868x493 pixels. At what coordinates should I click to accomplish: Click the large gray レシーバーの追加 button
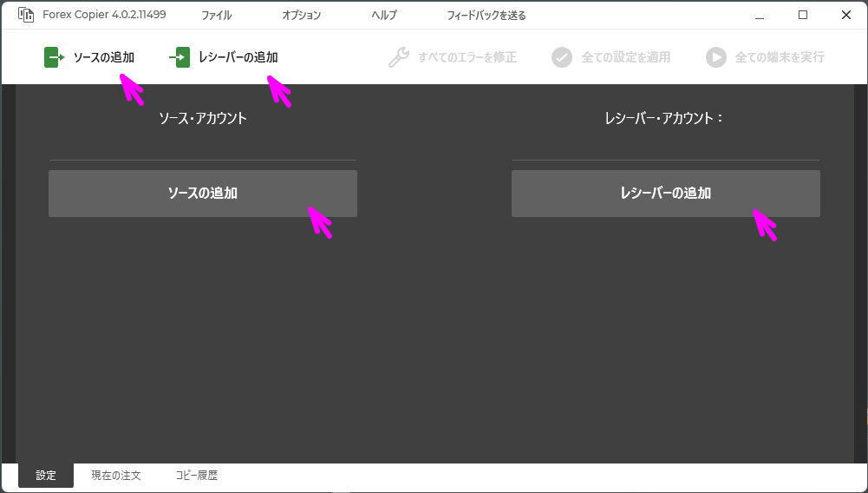click(x=665, y=194)
